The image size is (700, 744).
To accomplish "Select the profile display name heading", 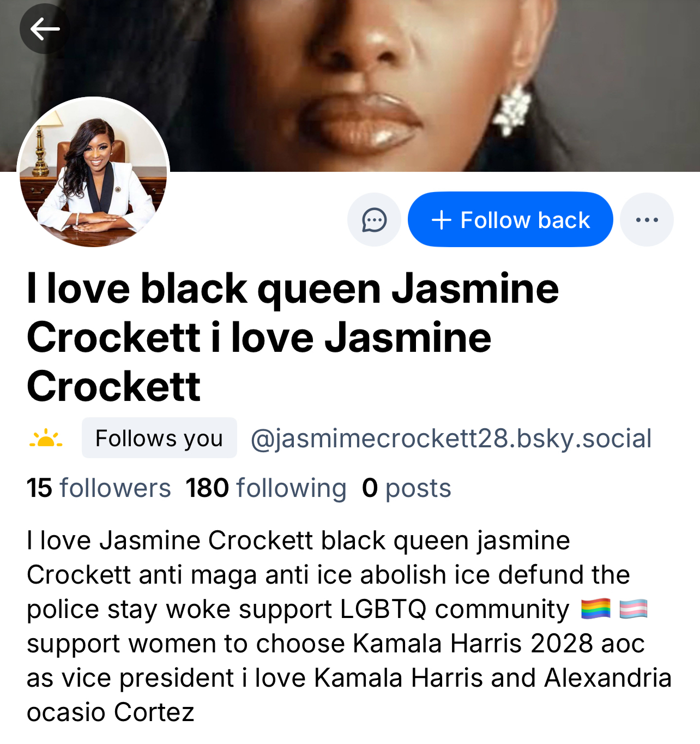I will (293, 338).
